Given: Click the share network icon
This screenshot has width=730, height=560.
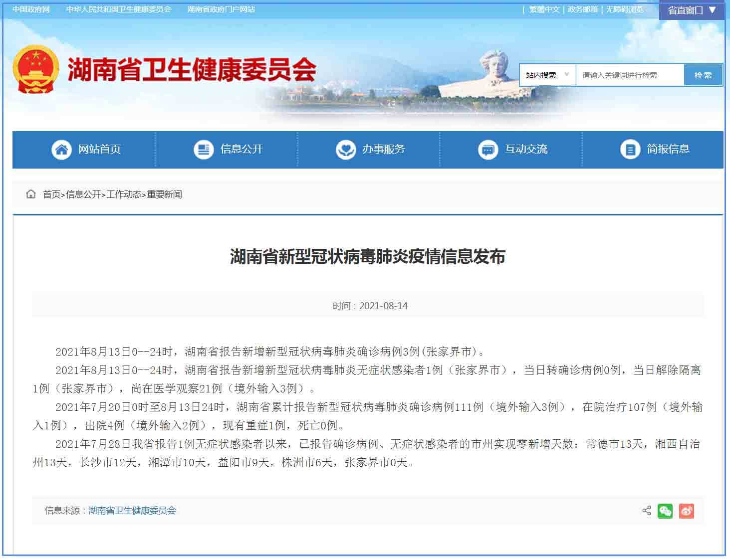Looking at the screenshot, I should click(x=646, y=511).
